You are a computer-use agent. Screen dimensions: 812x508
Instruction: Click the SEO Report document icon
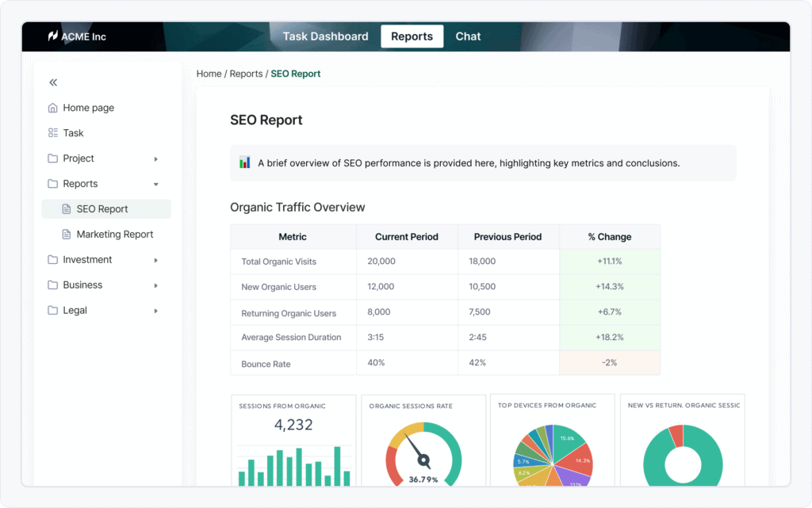tap(67, 209)
